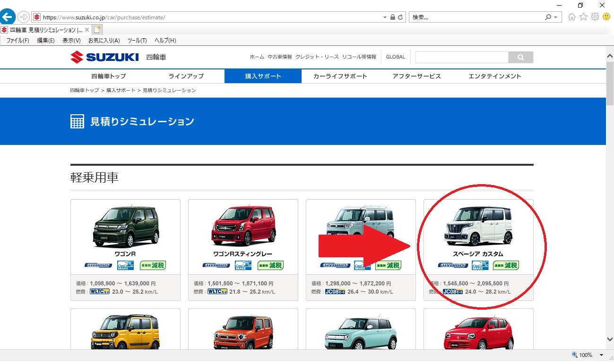Select the アフターサービス navigation tab
The width and height of the screenshot is (614, 364).
(x=417, y=76)
